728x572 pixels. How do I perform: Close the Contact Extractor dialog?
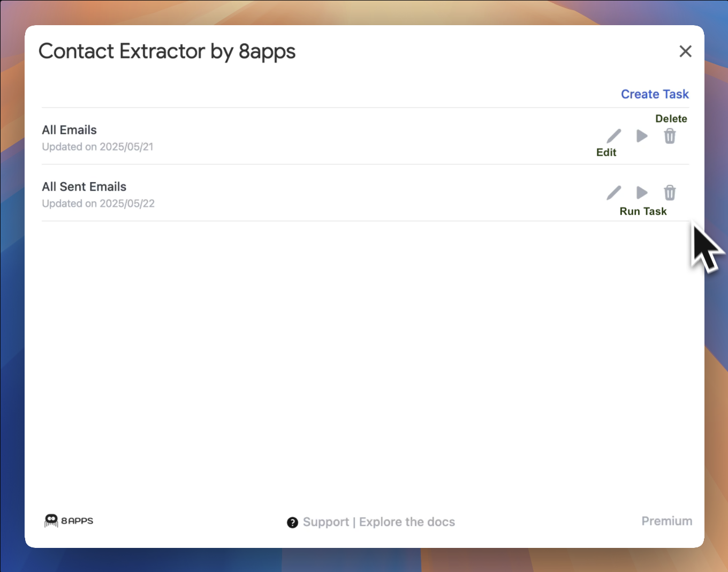(685, 51)
